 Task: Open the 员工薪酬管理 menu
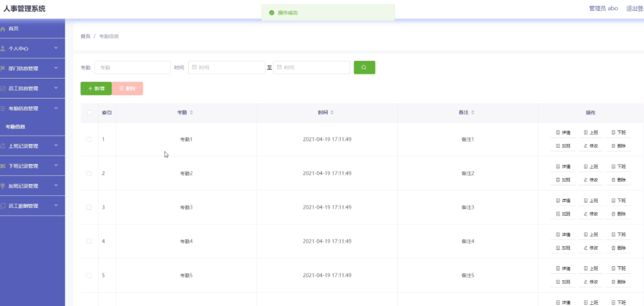33,206
